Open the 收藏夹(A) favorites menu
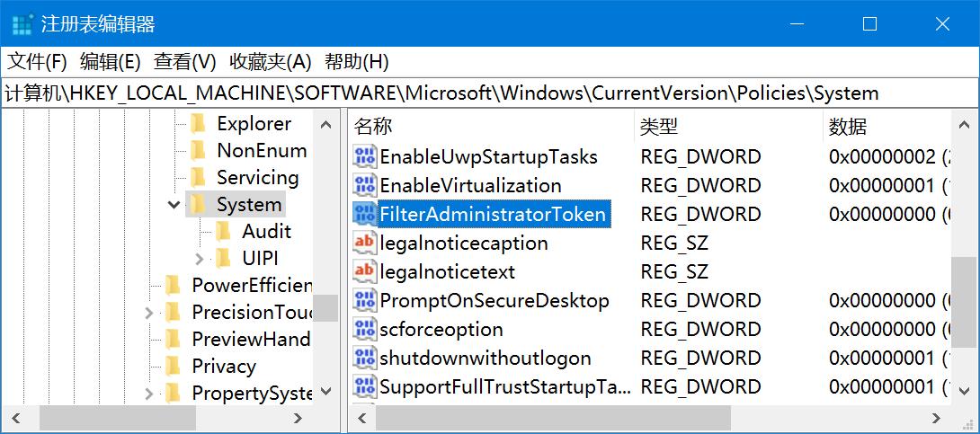This screenshot has width=980, height=434. click(270, 62)
